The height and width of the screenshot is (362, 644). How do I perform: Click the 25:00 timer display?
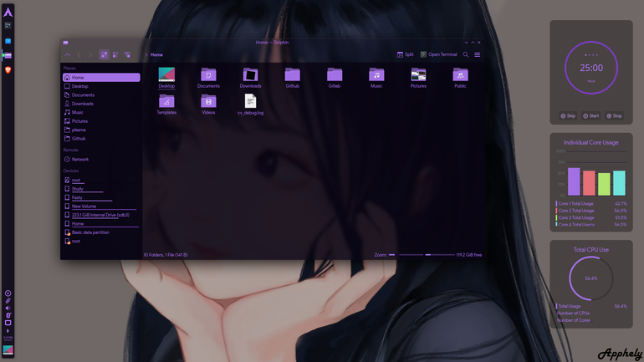coord(591,68)
